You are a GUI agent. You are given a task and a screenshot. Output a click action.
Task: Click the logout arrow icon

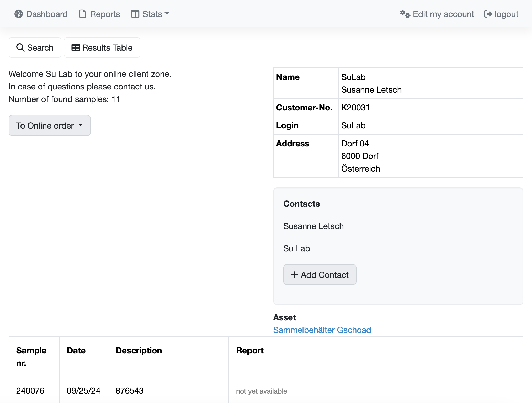pos(488,14)
